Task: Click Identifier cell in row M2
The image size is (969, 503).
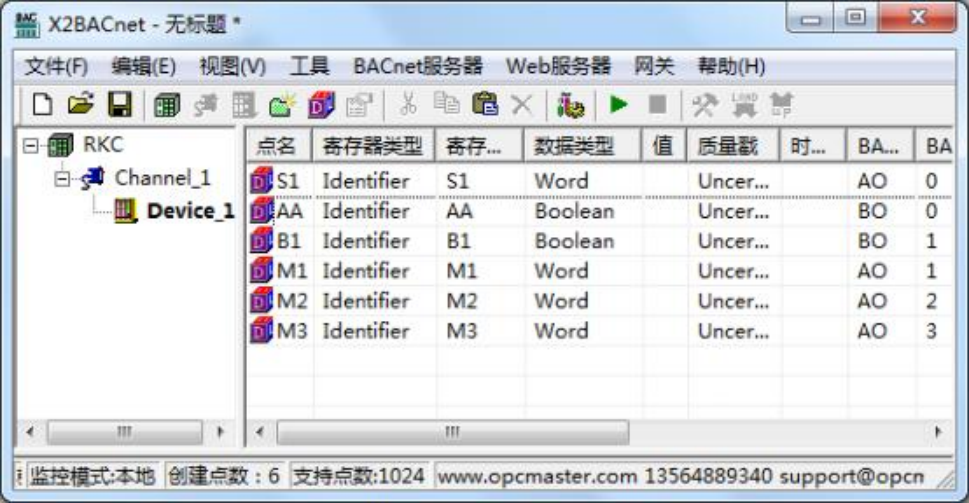Action: (x=366, y=301)
